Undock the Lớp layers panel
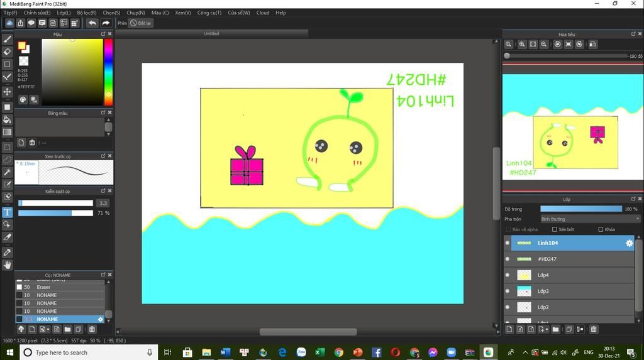 [x=633, y=199]
